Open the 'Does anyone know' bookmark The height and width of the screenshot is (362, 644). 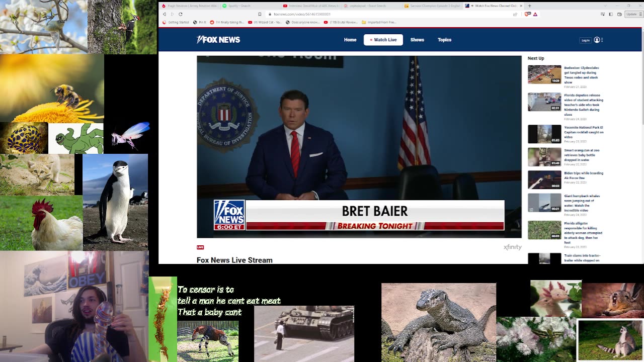pyautogui.click(x=303, y=22)
